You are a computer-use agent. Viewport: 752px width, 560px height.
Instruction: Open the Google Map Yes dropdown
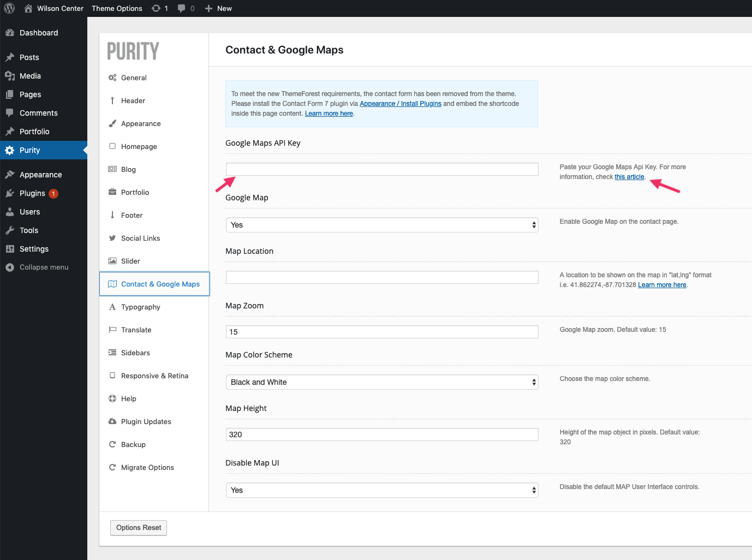pyautogui.click(x=382, y=225)
